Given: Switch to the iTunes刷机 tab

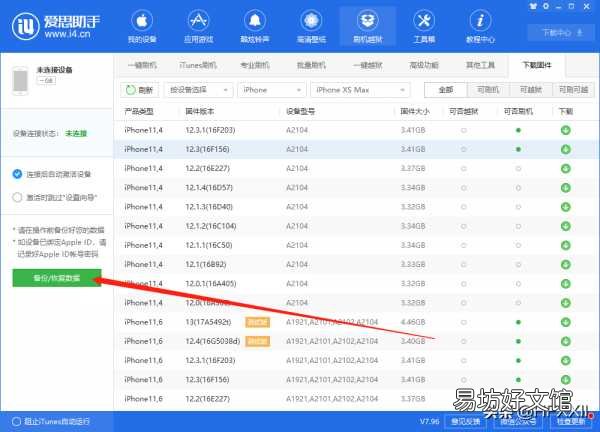Looking at the screenshot, I should click(x=198, y=65).
